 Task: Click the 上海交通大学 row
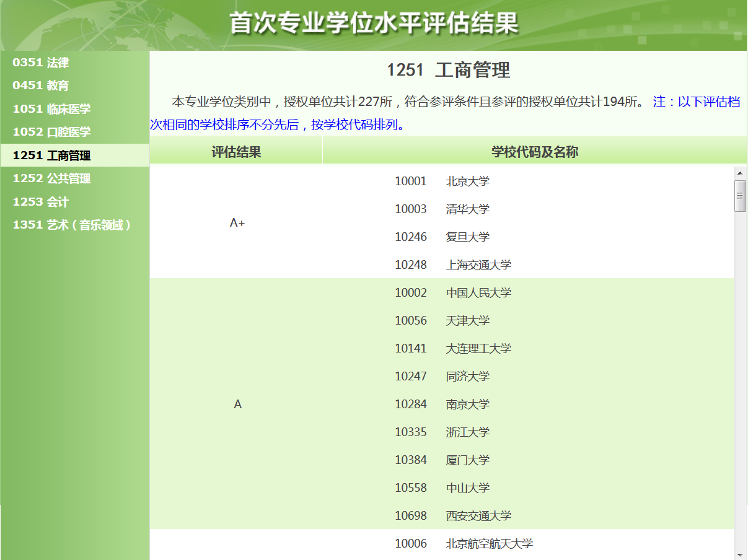(478, 265)
